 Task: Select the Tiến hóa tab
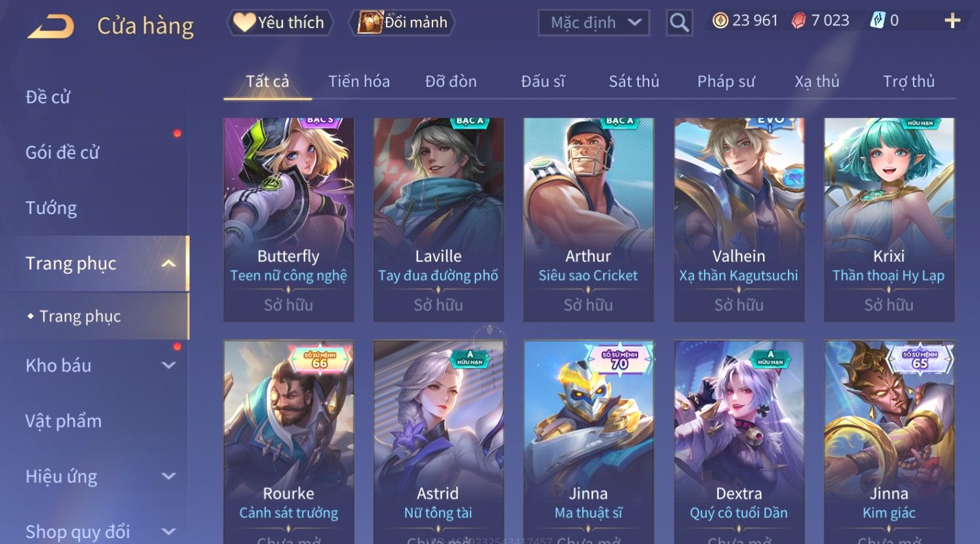coord(359,81)
